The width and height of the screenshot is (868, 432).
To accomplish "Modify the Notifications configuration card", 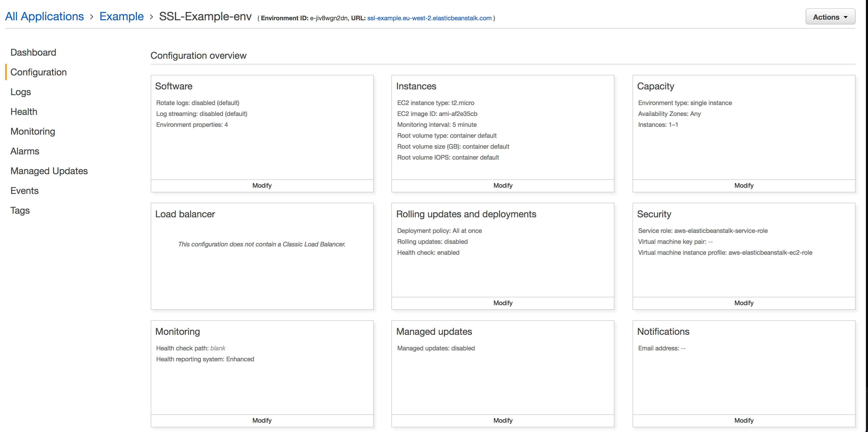I will 744,421.
